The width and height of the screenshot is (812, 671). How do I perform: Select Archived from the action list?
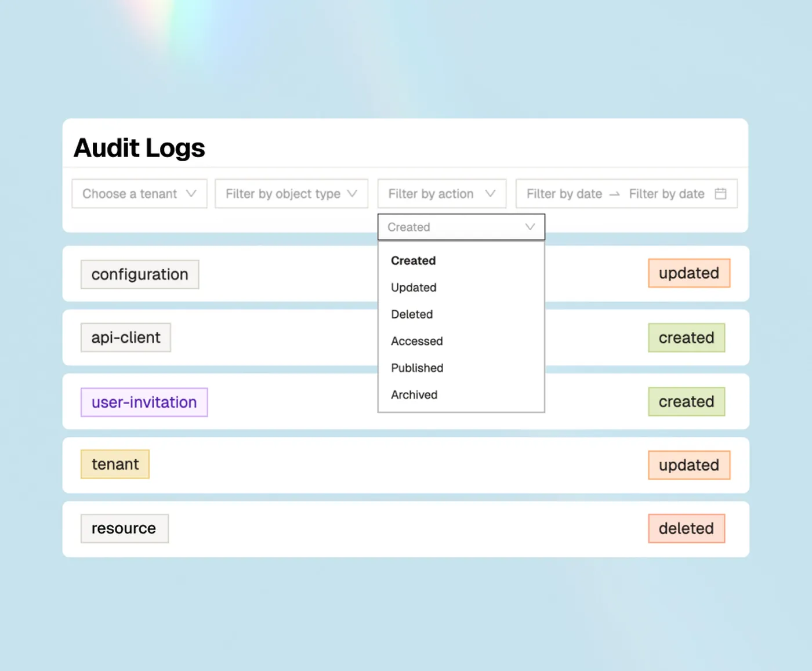click(x=414, y=395)
